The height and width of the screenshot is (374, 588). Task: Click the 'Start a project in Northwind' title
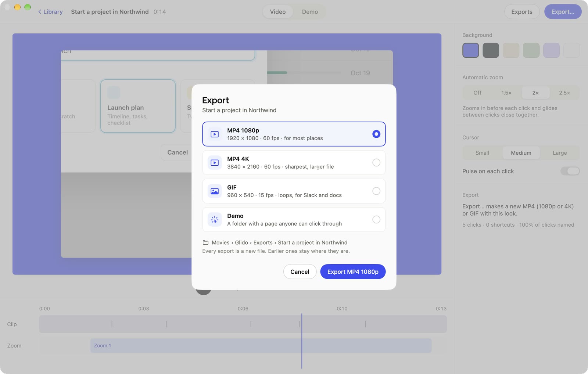110,12
